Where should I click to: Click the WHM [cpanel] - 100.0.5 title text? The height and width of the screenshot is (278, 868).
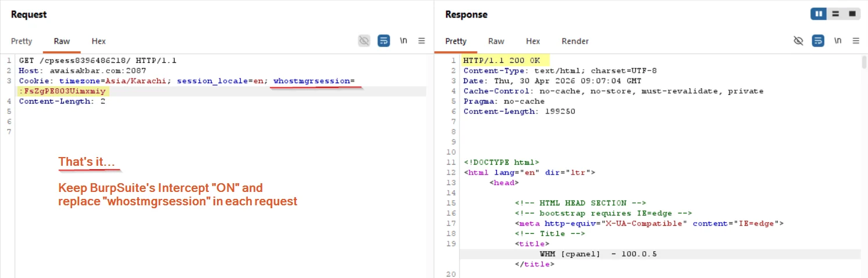(x=598, y=254)
